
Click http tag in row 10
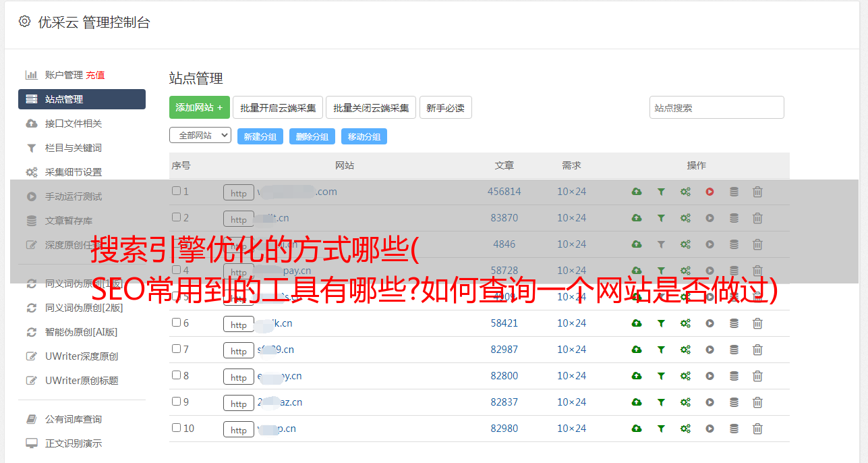pos(239,429)
